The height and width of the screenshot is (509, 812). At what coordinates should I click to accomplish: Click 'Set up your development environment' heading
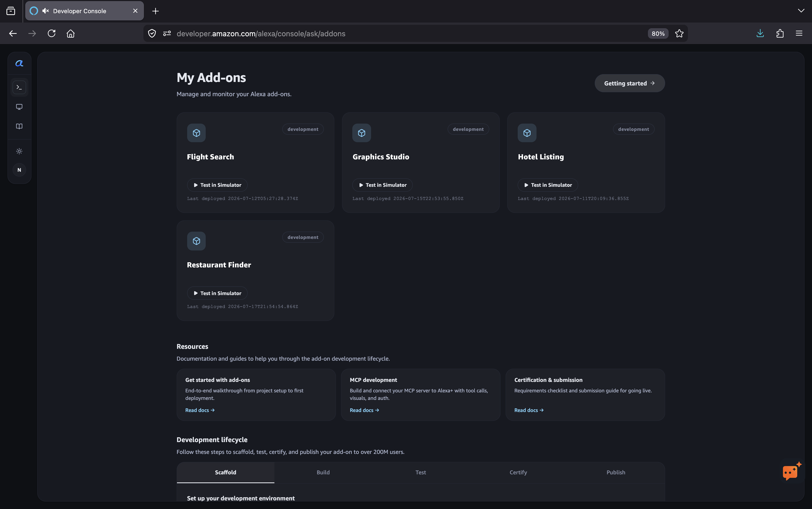pos(241,498)
